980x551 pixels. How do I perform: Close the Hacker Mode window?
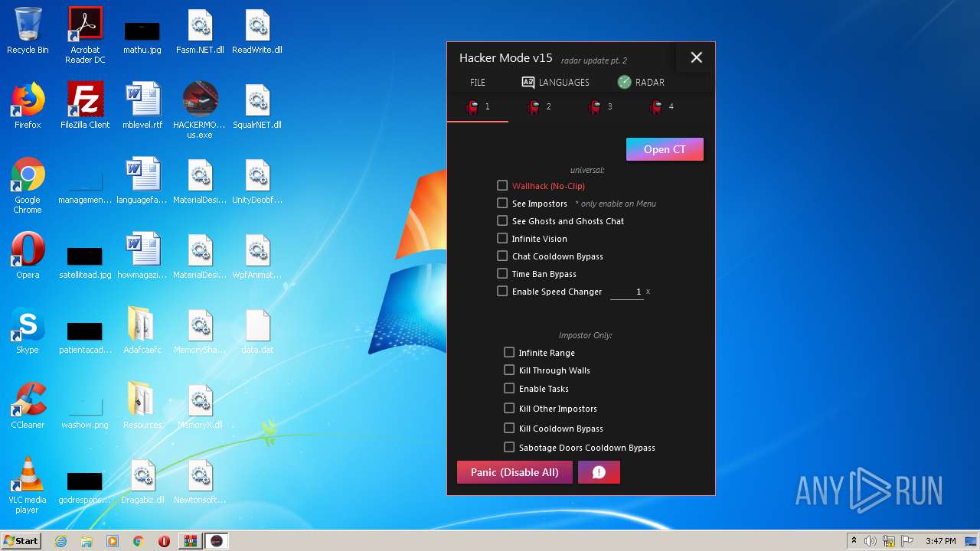[696, 57]
